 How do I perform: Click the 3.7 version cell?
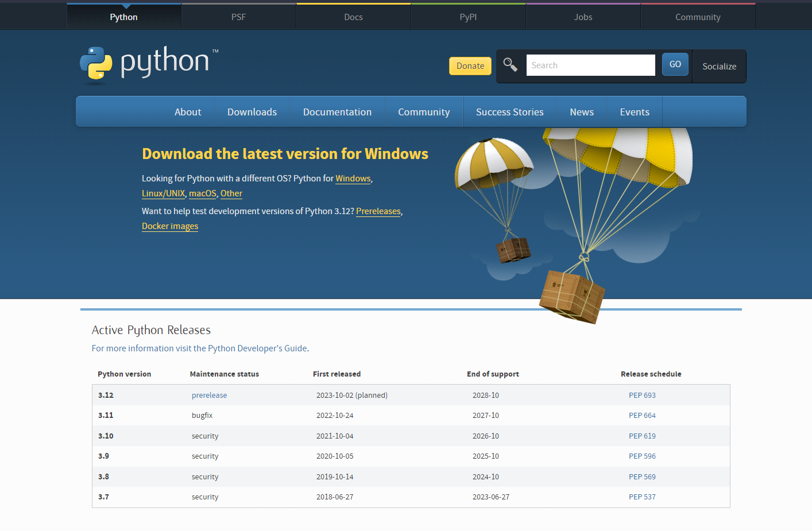pyautogui.click(x=103, y=497)
